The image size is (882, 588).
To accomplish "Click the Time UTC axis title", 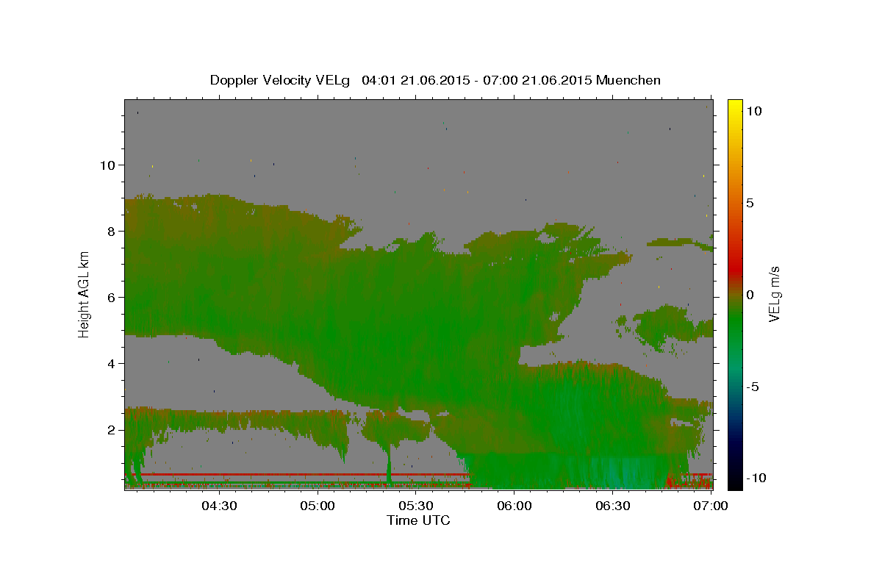I will (x=418, y=520).
